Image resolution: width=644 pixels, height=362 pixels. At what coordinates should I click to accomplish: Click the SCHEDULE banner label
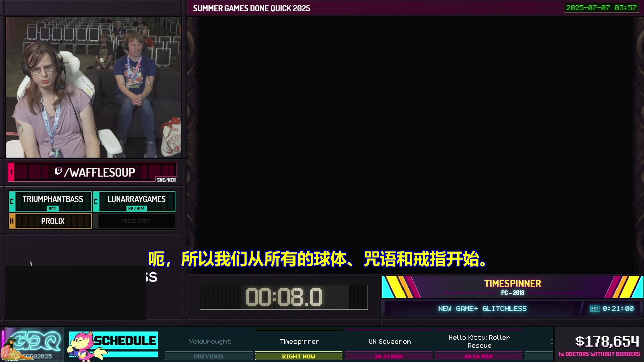coord(124,341)
